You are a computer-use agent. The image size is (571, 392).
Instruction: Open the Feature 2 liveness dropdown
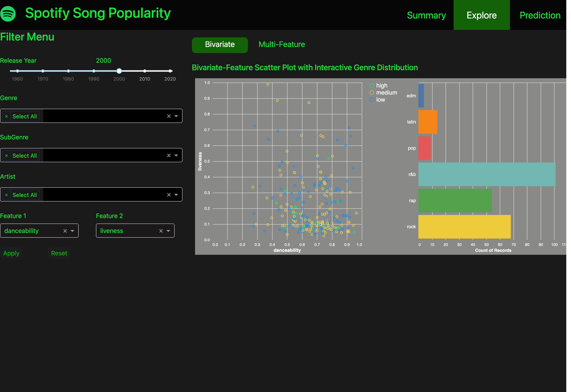pyautogui.click(x=168, y=231)
